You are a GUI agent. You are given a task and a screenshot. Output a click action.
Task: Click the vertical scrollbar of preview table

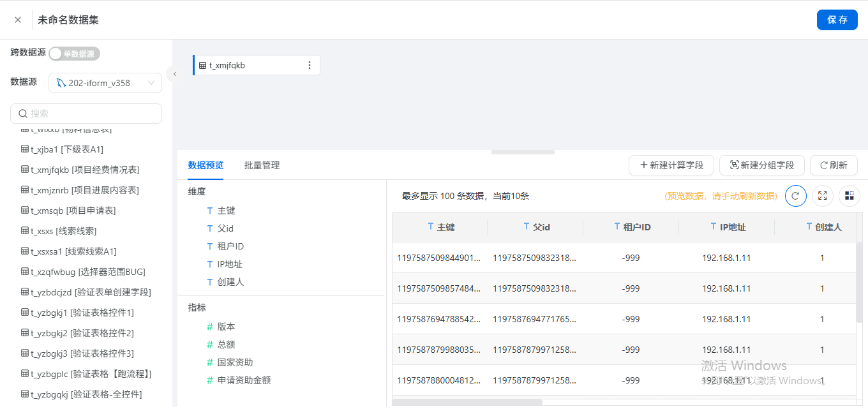pos(859,282)
